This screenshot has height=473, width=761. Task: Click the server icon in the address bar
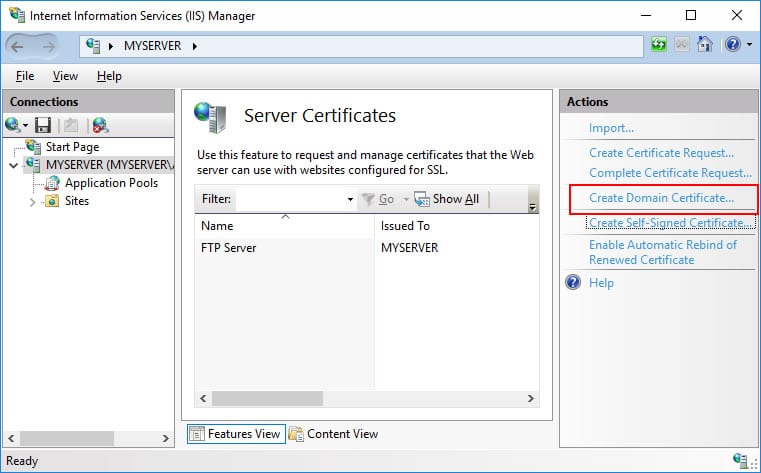(x=93, y=45)
